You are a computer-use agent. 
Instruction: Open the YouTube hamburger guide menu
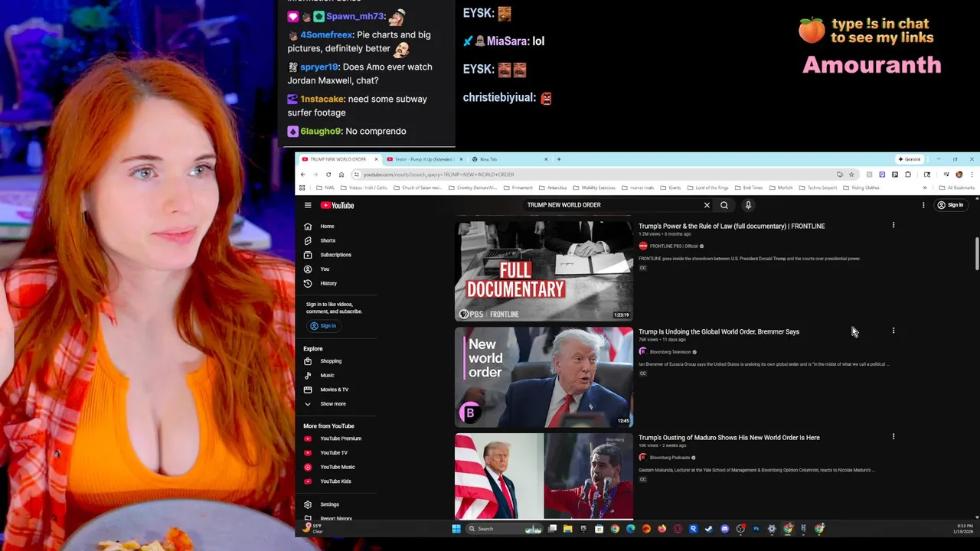[308, 205]
